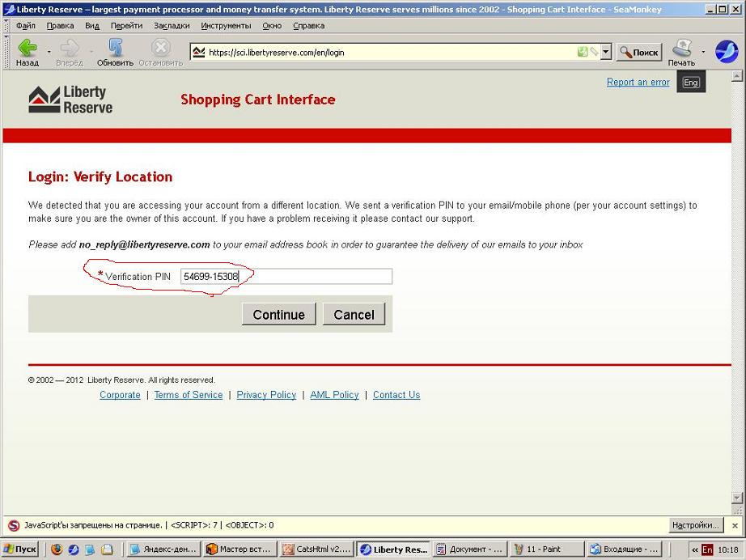Click the no_reply@libertyreserve.com email text
The height and width of the screenshot is (560, 746).
[144, 244]
